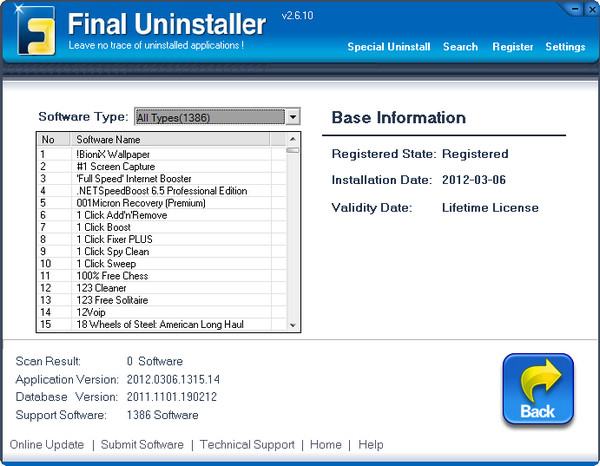Select 100% Free Chess entry
Screen dimensions: 600x466
112,275
